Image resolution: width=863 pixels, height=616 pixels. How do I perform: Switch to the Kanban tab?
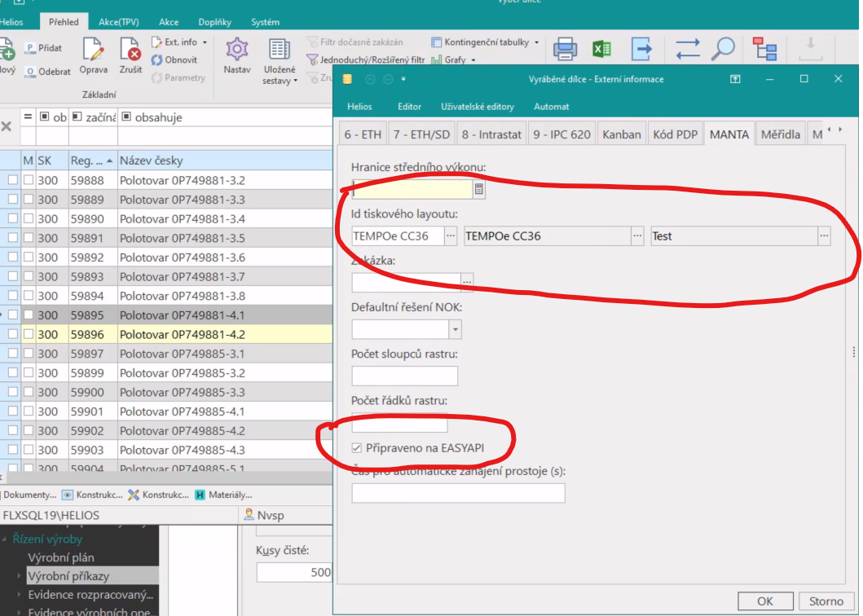(622, 134)
